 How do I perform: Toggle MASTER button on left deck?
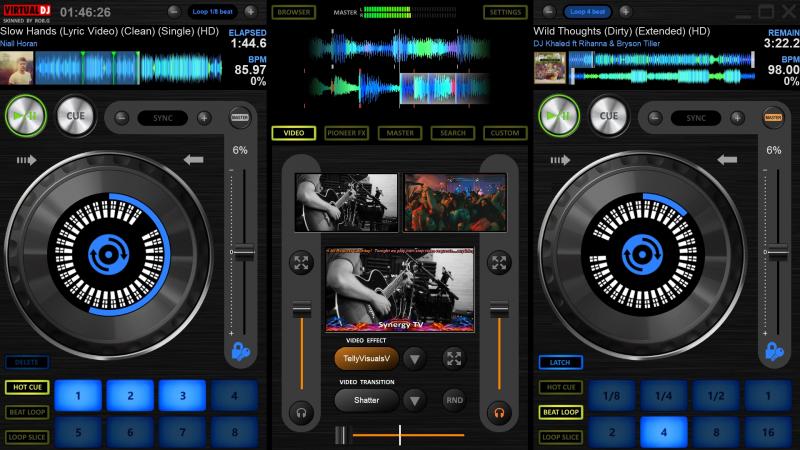coord(240,117)
